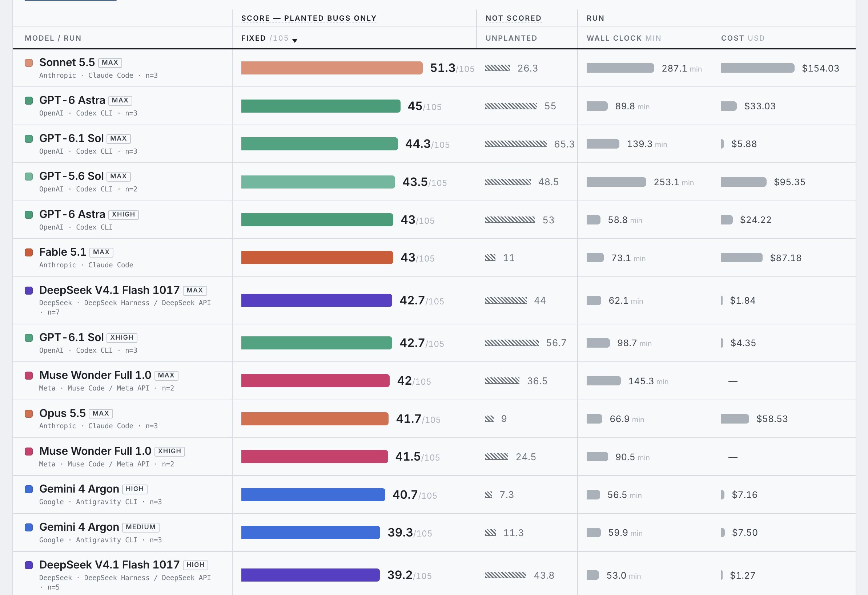Select the GPT-5.6 Sol model name

[71, 176]
